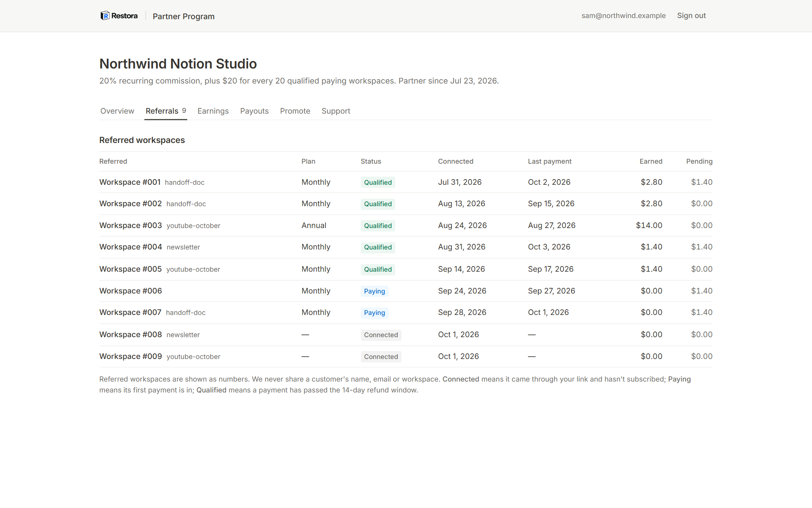Click the Earned column header
The height and width of the screenshot is (508, 812).
tap(651, 161)
